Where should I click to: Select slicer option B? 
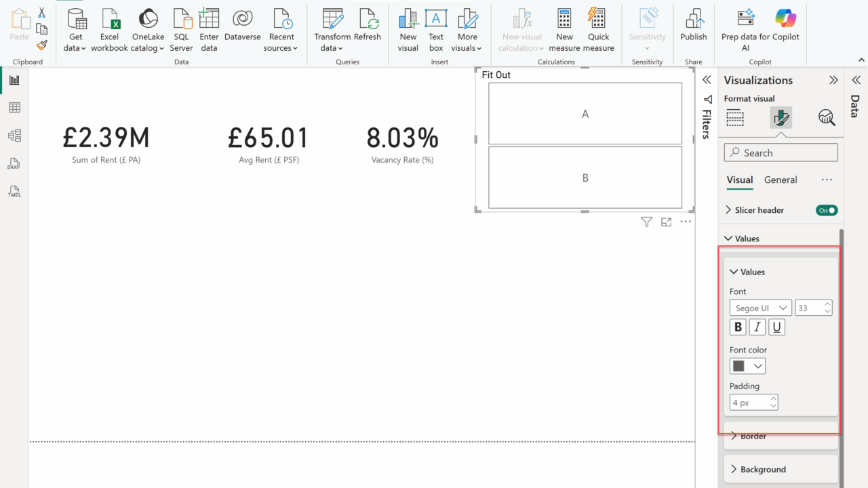click(x=585, y=178)
